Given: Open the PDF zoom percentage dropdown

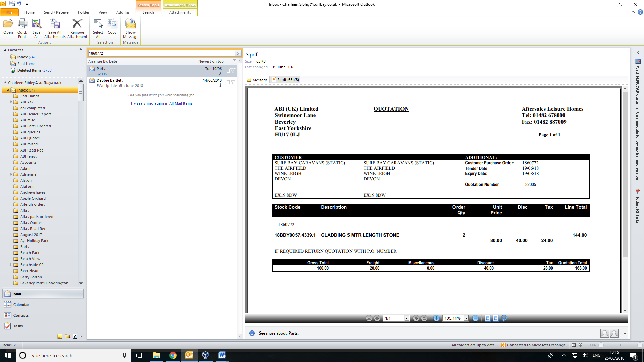Looking at the screenshot, I should coord(466,318).
